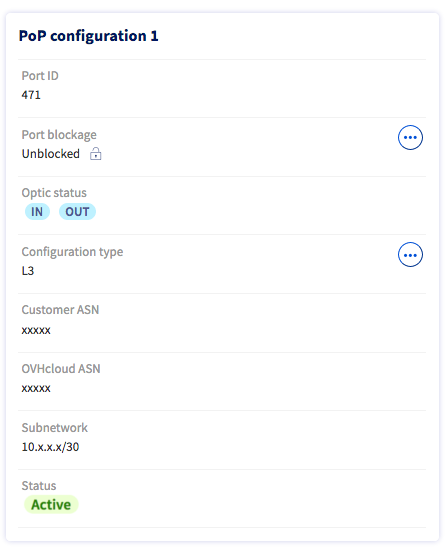Click the Customer ASN value

pos(36,330)
